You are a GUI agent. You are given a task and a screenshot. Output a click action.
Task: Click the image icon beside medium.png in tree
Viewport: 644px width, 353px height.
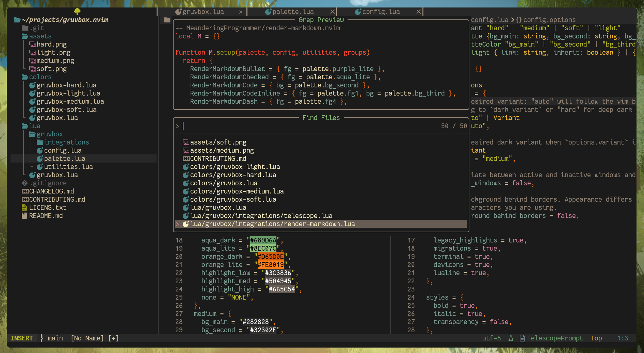33,61
